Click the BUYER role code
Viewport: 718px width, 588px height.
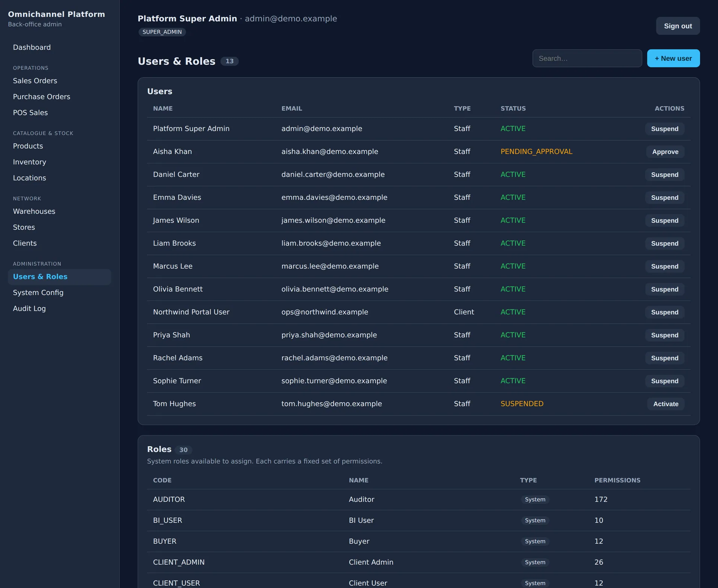pos(165,541)
